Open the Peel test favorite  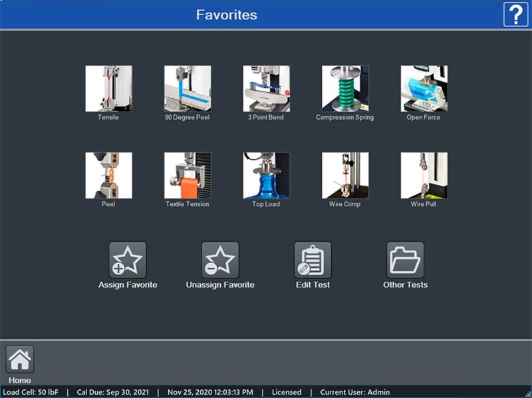tap(108, 175)
